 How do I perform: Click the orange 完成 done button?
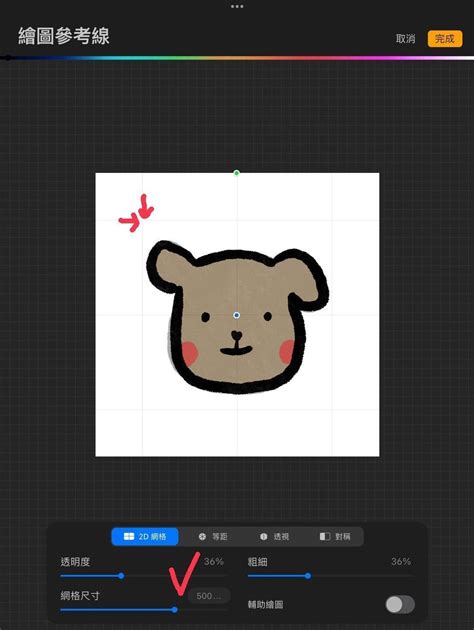tap(445, 39)
